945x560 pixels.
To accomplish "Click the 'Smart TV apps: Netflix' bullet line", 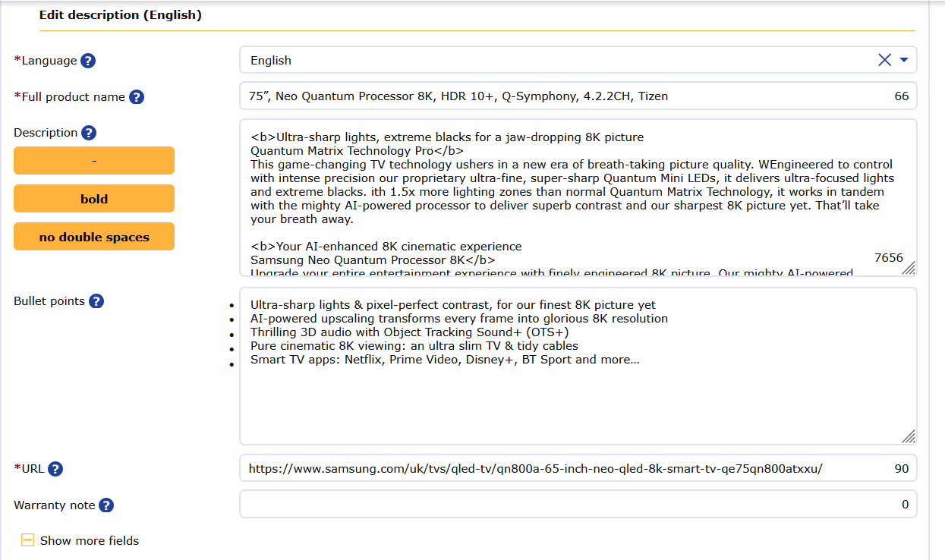I will (445, 360).
